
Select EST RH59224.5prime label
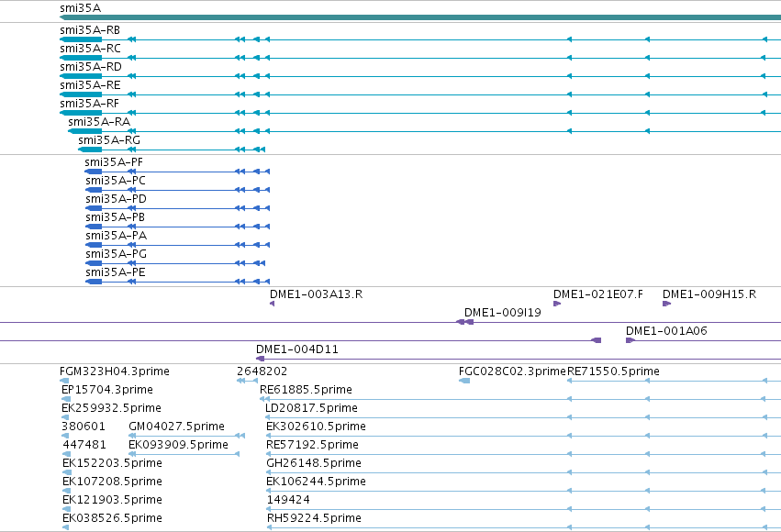coord(314,518)
